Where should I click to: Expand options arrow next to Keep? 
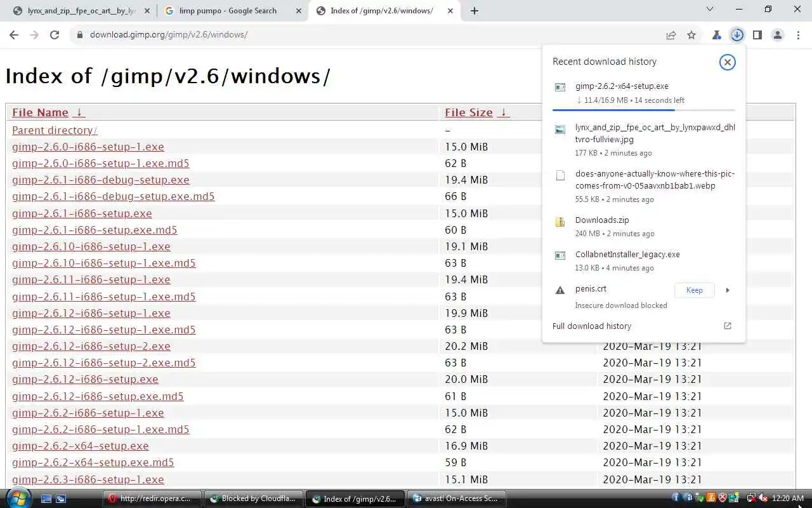727,290
